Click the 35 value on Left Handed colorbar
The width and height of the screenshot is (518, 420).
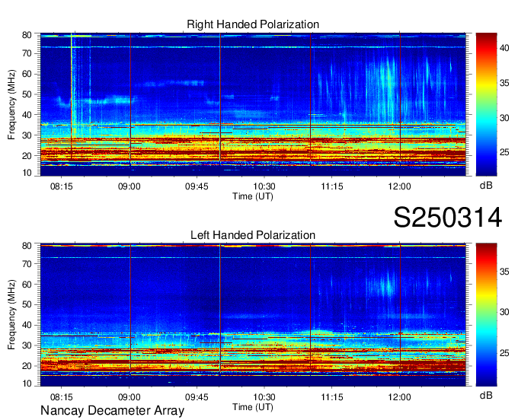(504, 272)
